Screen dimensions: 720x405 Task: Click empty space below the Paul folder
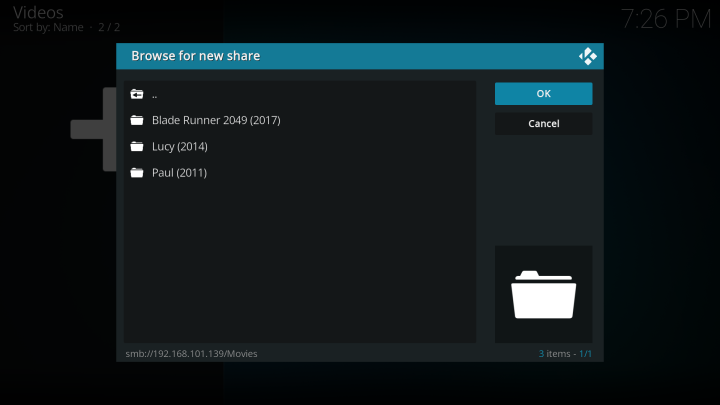tap(300, 260)
